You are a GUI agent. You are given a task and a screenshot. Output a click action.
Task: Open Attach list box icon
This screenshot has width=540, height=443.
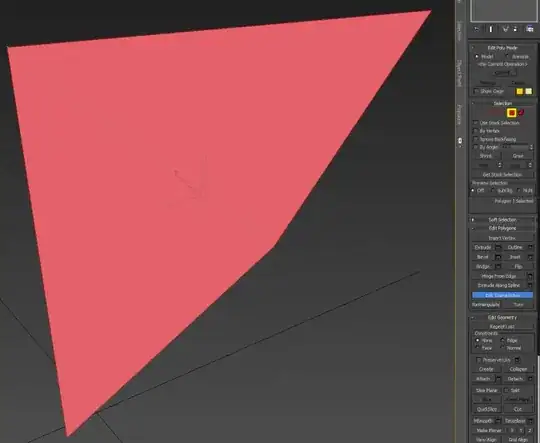click(x=498, y=379)
